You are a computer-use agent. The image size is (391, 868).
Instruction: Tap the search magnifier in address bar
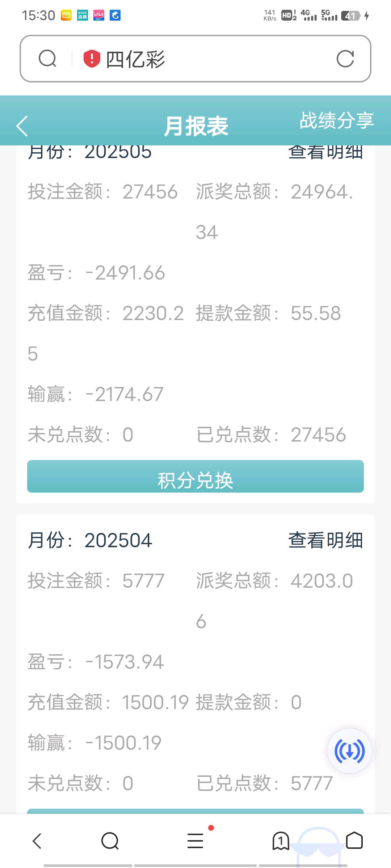[47, 59]
